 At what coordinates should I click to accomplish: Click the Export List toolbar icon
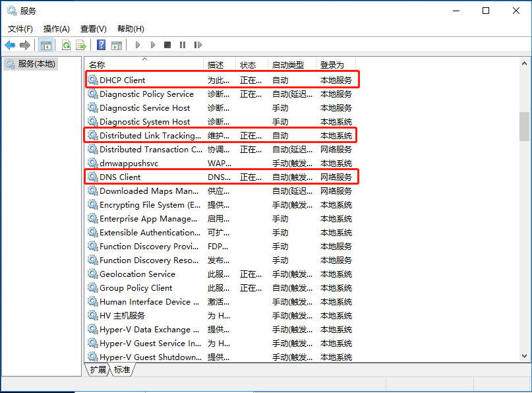pos(81,45)
